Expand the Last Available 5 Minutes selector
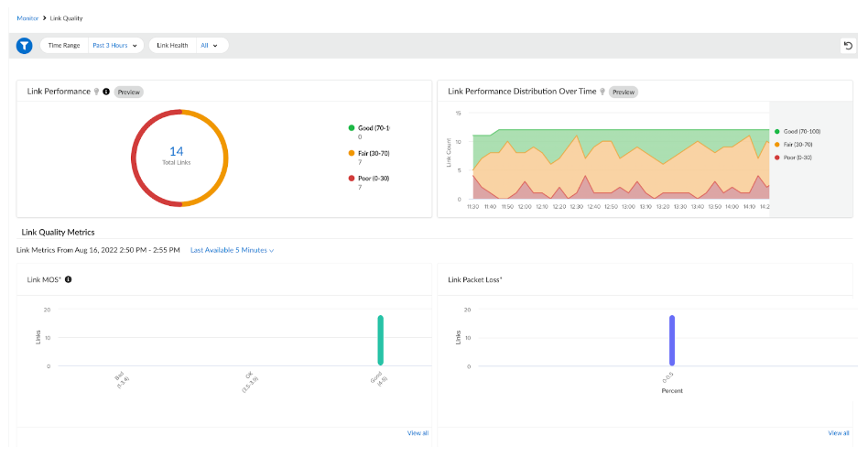Screen dimensions: 868x457 (x=232, y=250)
